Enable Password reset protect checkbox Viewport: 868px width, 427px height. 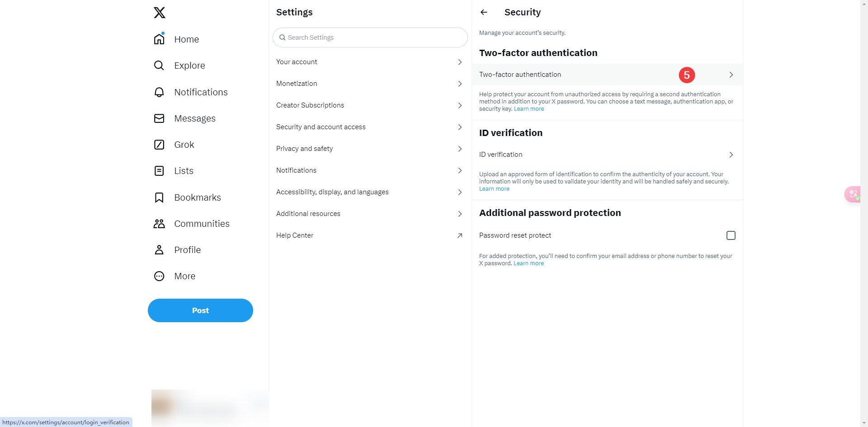pyautogui.click(x=731, y=235)
